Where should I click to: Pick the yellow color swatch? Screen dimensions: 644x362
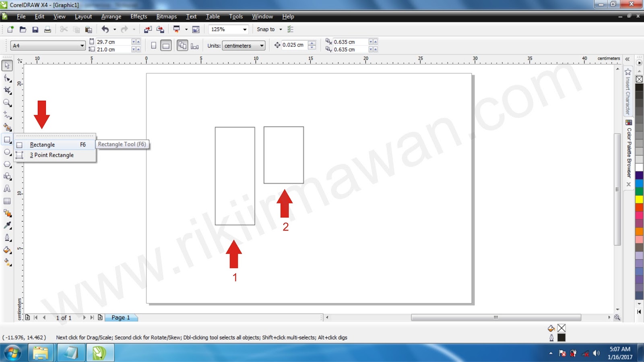(639, 199)
